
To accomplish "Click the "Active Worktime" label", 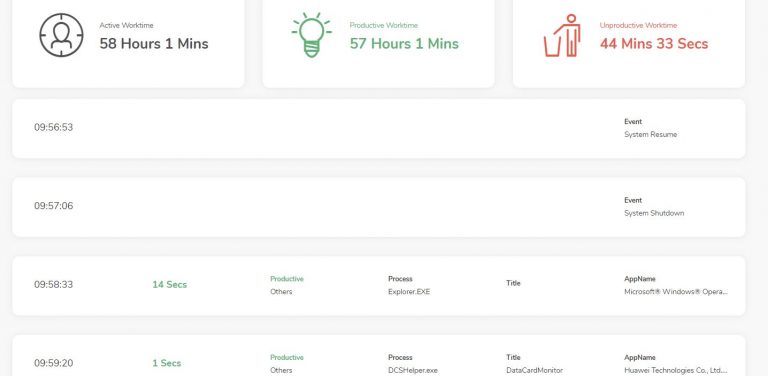I will (x=126, y=25).
